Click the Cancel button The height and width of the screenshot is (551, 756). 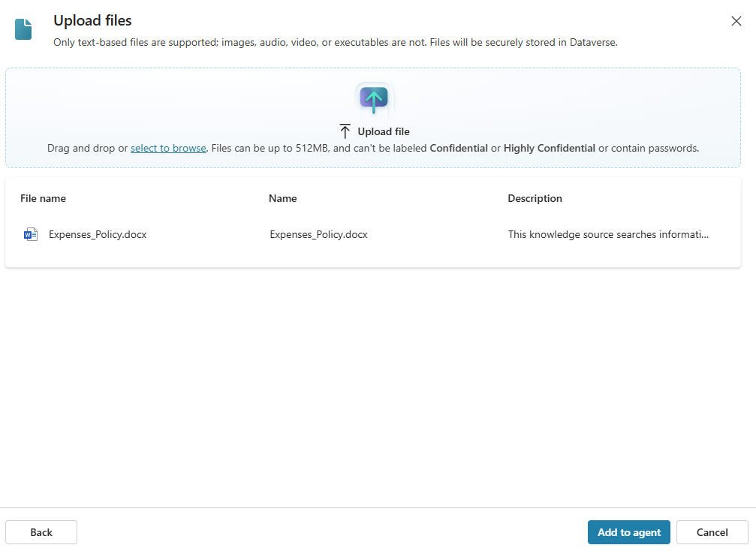click(711, 532)
